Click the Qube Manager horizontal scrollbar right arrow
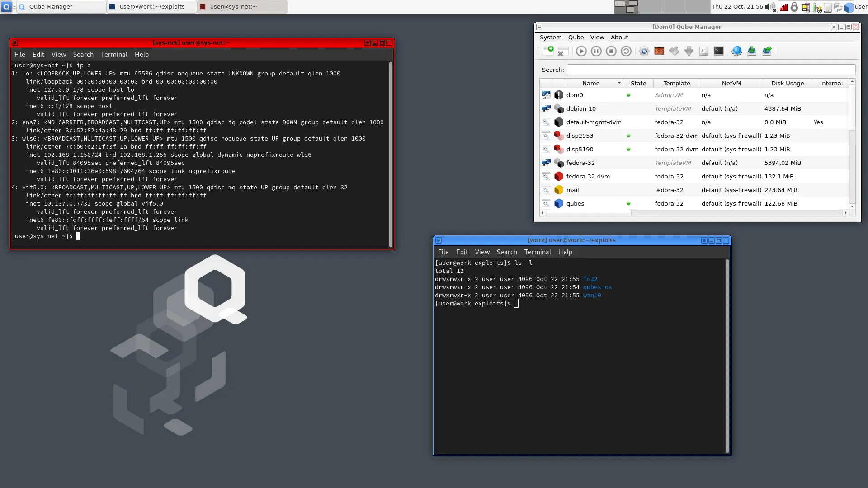868x488 pixels. (x=845, y=213)
